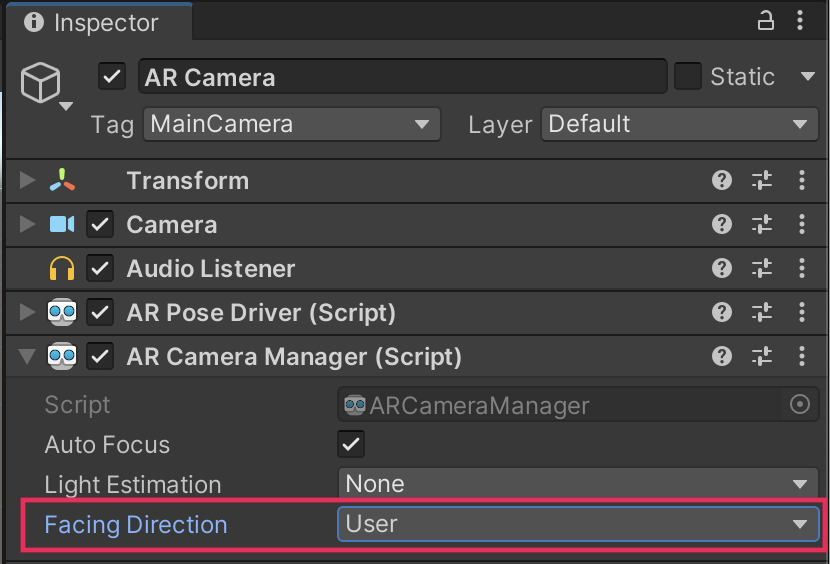Expand the Transform component foldout
The width and height of the screenshot is (830, 564).
pos(27,181)
